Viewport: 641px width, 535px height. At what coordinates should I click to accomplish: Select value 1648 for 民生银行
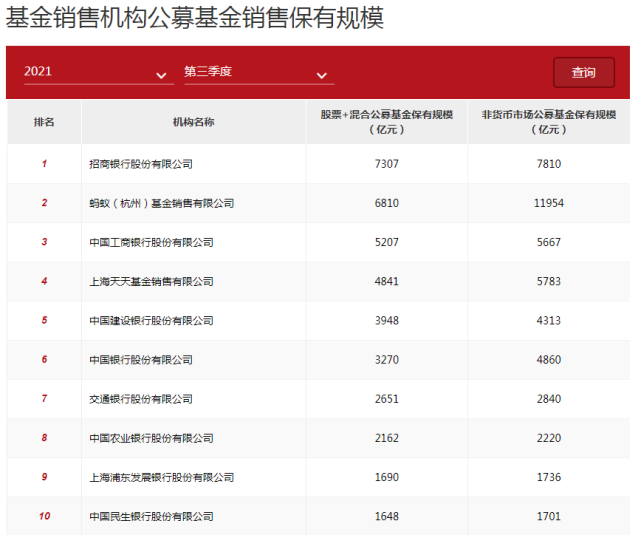(387, 517)
